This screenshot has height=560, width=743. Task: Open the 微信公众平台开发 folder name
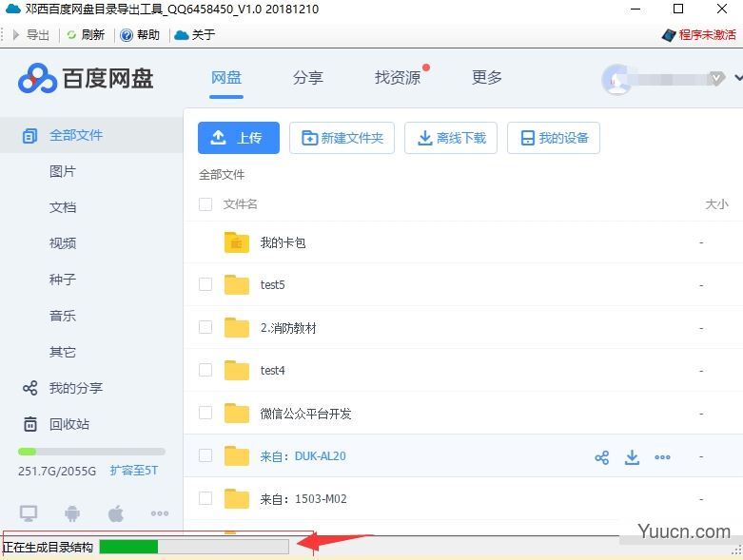[x=305, y=414]
